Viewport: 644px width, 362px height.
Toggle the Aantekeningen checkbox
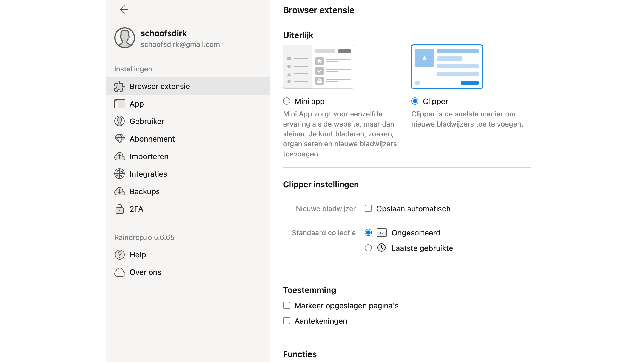coord(287,321)
